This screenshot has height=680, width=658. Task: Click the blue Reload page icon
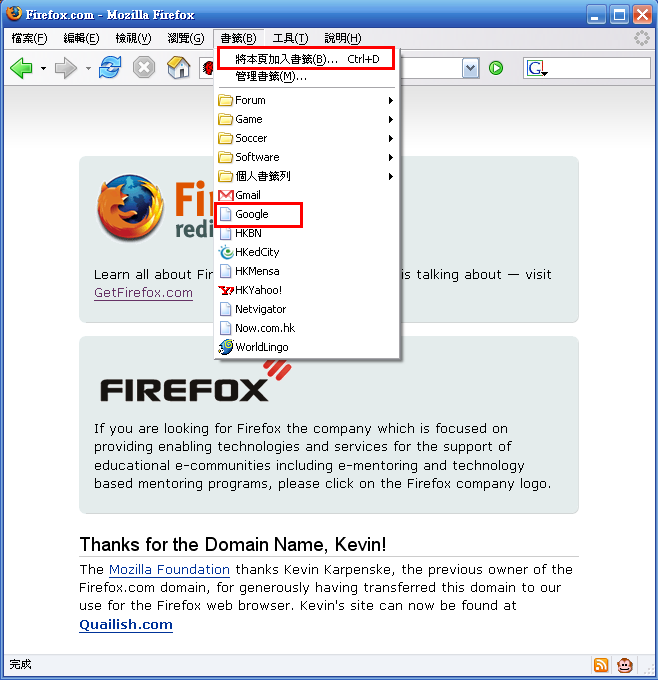pos(110,67)
